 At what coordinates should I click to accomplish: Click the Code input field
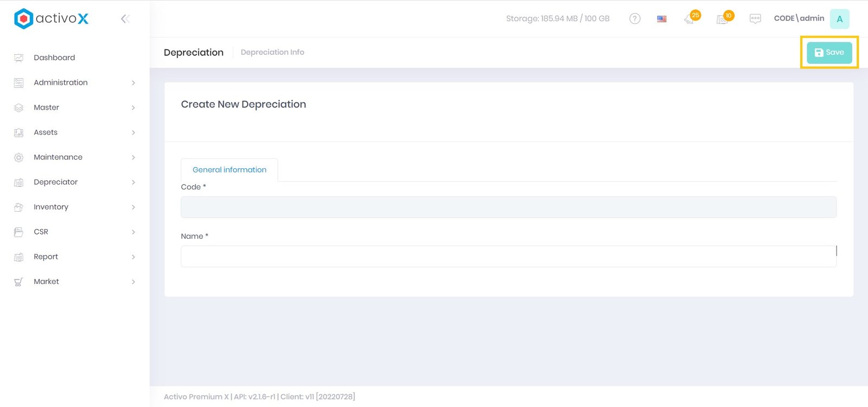click(x=508, y=207)
